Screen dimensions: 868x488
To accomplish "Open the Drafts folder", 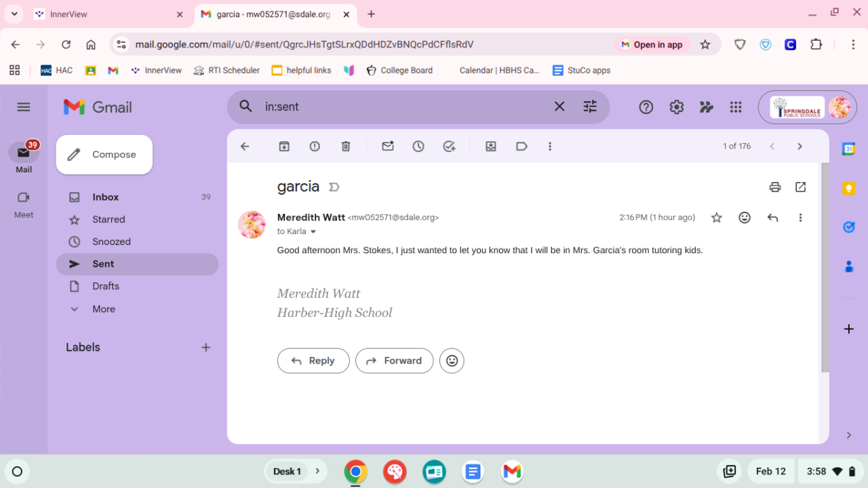I will click(137, 286).
